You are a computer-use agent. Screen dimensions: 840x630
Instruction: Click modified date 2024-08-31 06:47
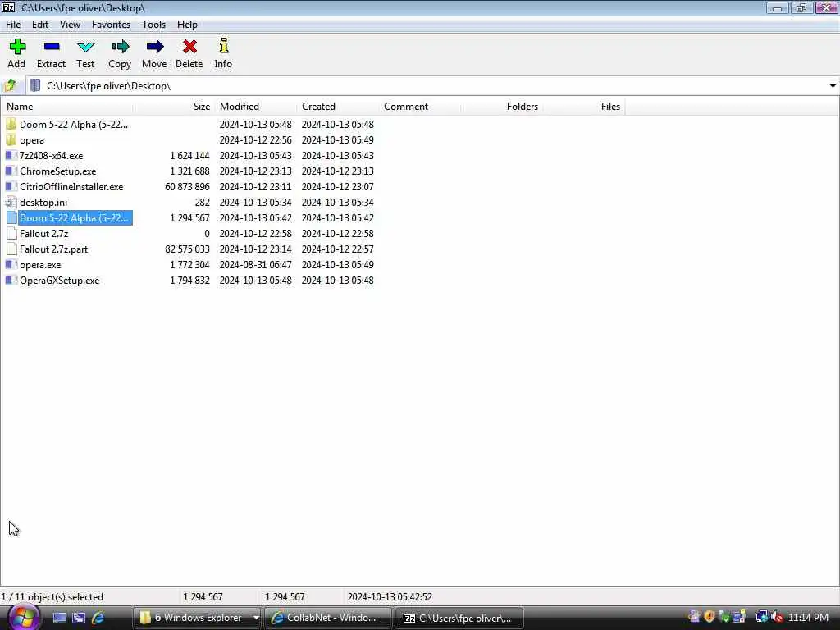(x=256, y=265)
